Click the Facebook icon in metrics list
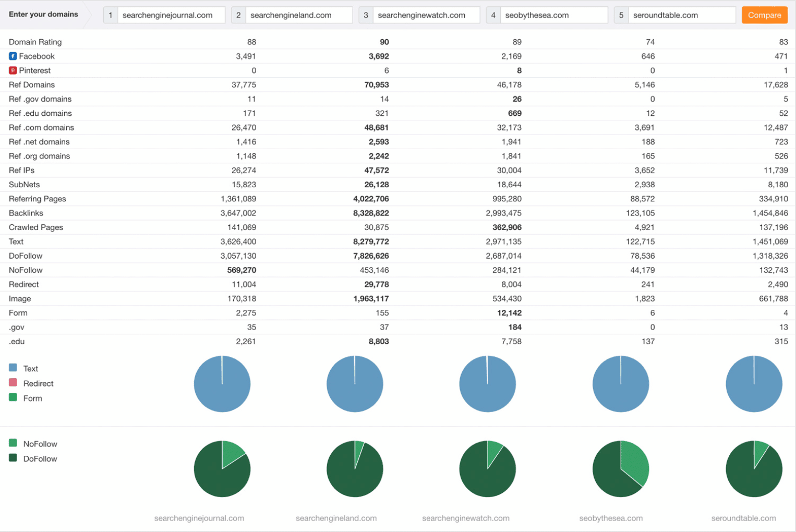This screenshot has width=796, height=532. (13, 56)
